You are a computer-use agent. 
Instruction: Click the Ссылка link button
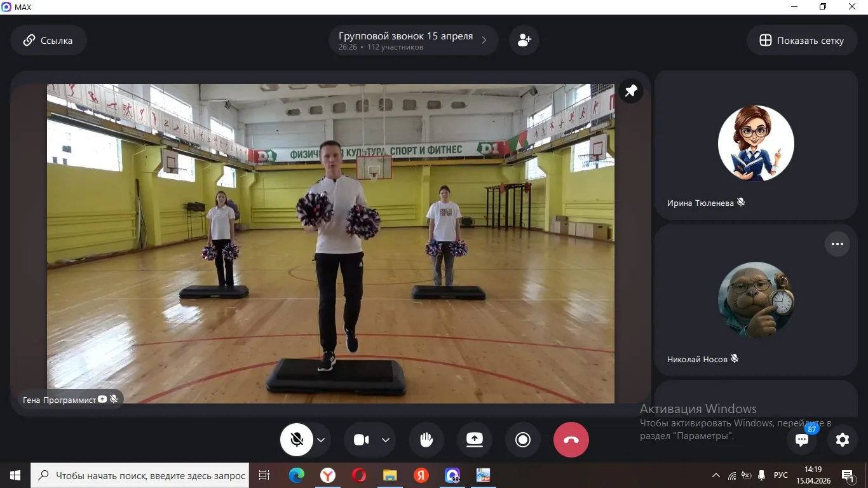[x=48, y=41]
